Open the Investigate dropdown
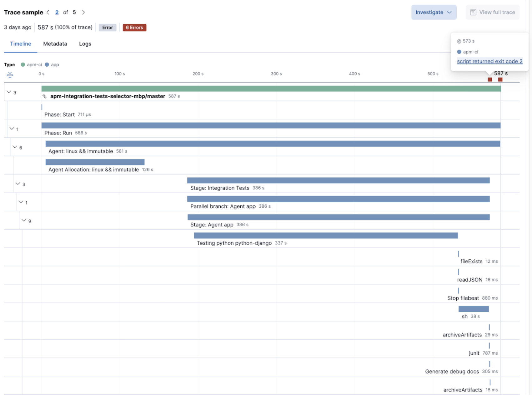Viewport: 532px width, 396px height. click(x=433, y=12)
